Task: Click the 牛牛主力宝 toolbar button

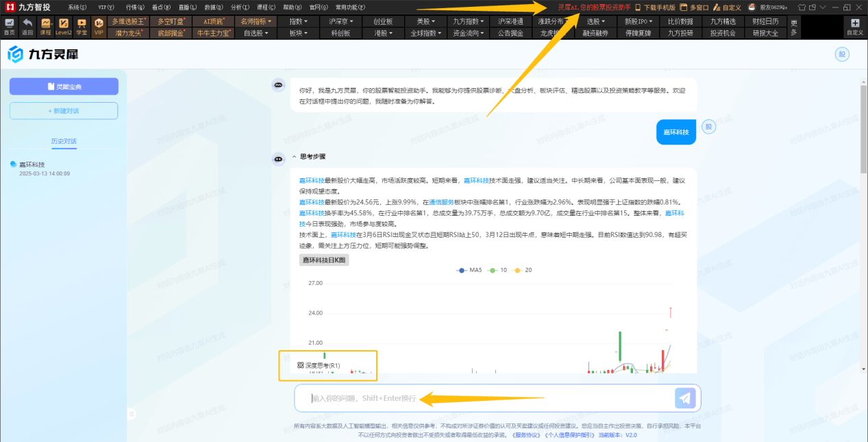Action: click(x=213, y=32)
